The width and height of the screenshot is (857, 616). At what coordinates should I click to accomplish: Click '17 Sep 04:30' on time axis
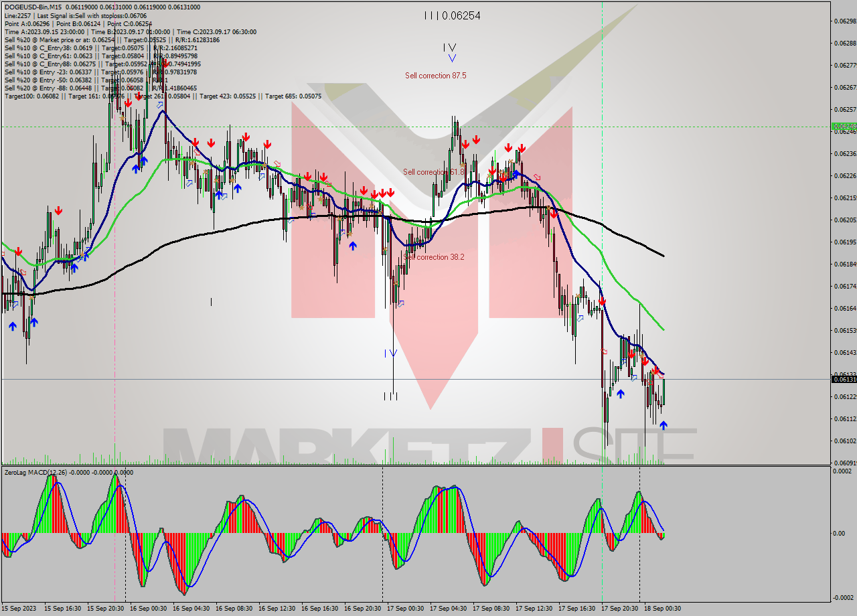click(449, 609)
